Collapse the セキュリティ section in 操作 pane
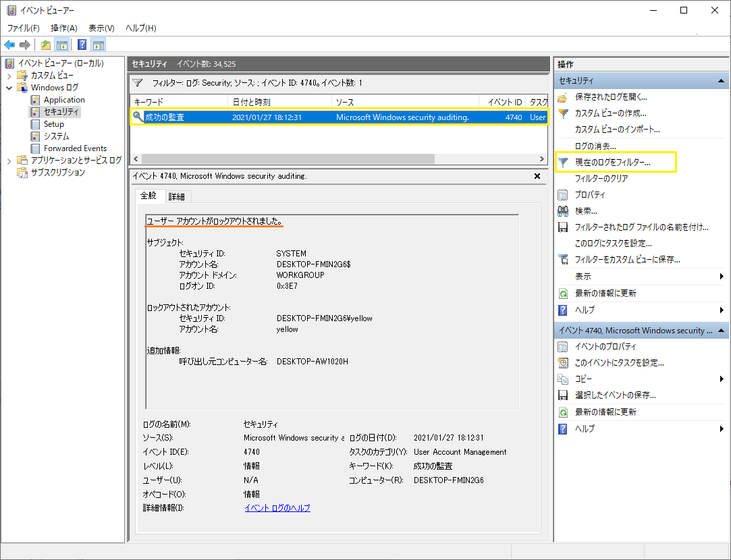Screen dimensions: 731x560 pos(722,80)
